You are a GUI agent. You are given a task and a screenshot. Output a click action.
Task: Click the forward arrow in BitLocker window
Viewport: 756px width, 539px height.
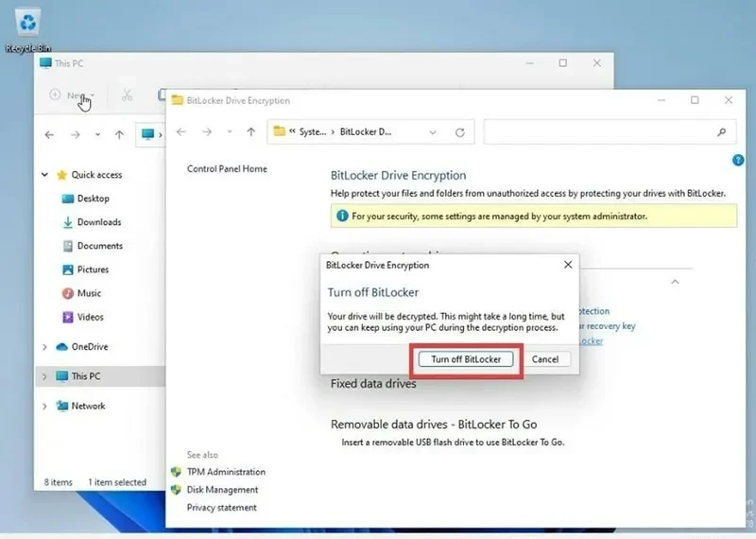(x=207, y=131)
